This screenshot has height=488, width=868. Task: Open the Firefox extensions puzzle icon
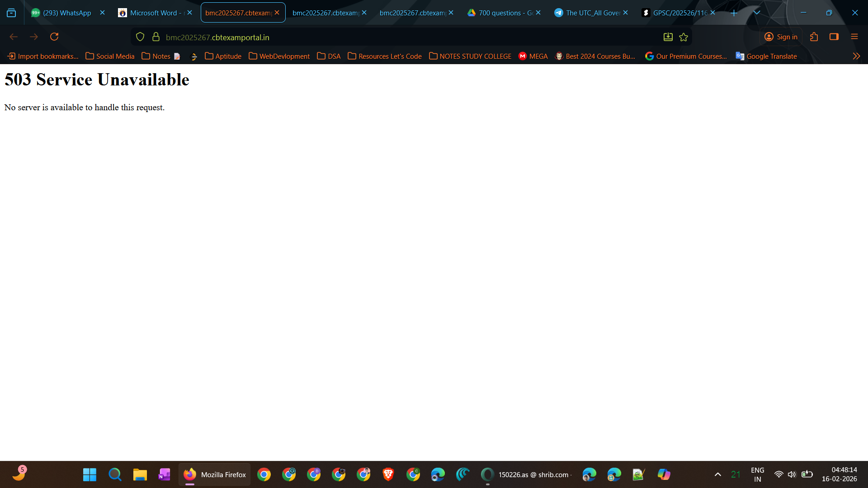[x=814, y=37]
